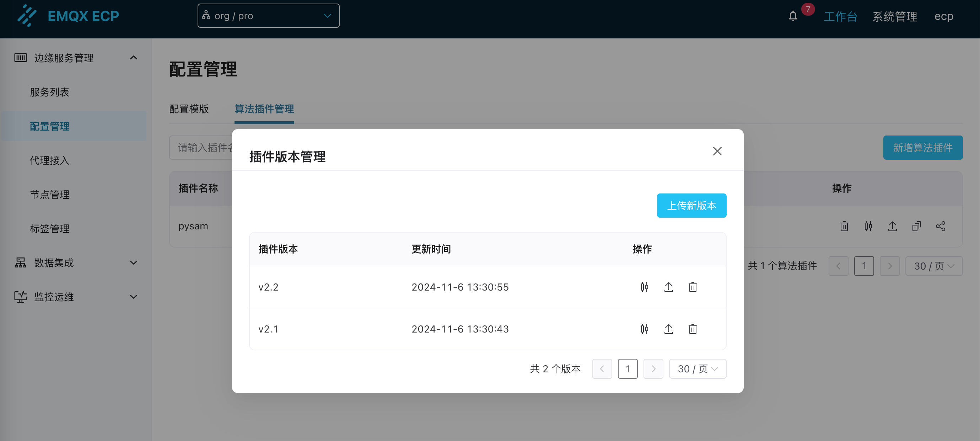Copy the pysam plugin with duplicate icon
Image resolution: width=980 pixels, height=441 pixels.
pyautogui.click(x=917, y=226)
